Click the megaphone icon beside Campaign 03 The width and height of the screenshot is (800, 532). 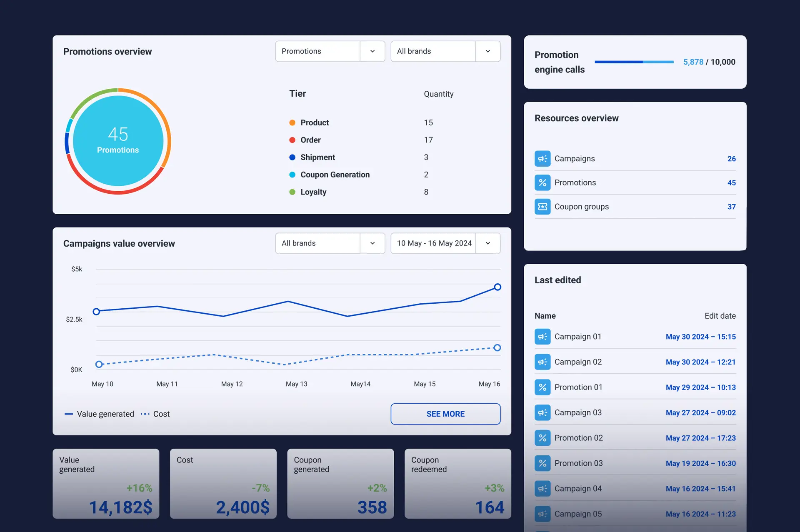[542, 413]
